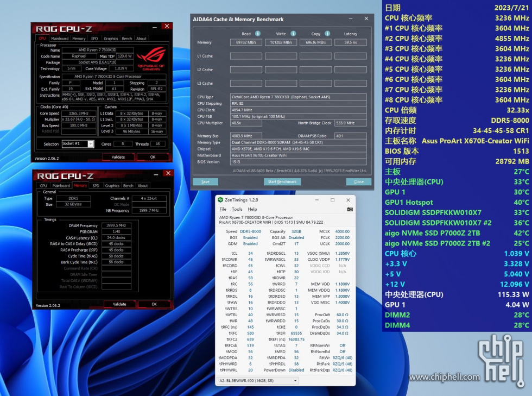Click 115.33 W CPU power reading in sensor panel

514,294
